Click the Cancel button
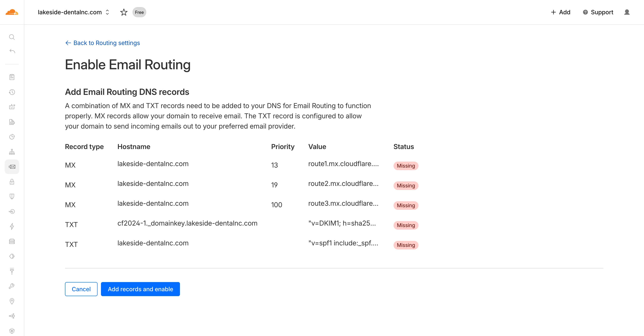The width and height of the screenshot is (644, 336). pos(81,289)
